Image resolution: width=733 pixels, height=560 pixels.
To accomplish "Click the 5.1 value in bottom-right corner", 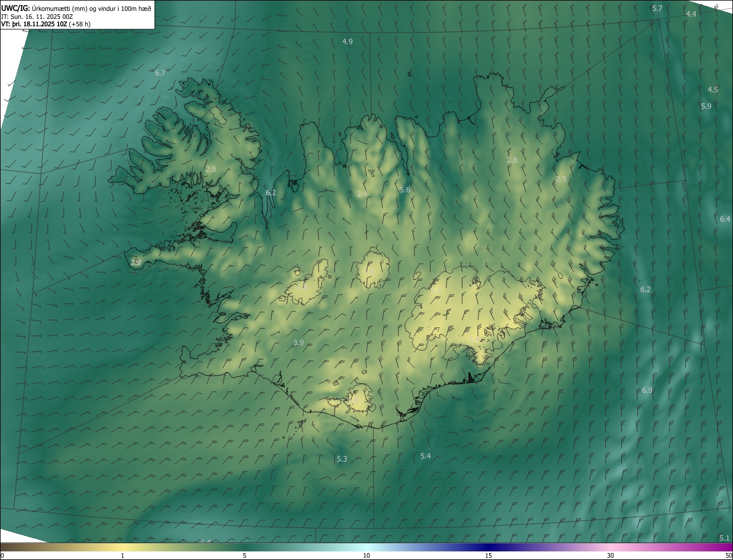I will point(724,538).
